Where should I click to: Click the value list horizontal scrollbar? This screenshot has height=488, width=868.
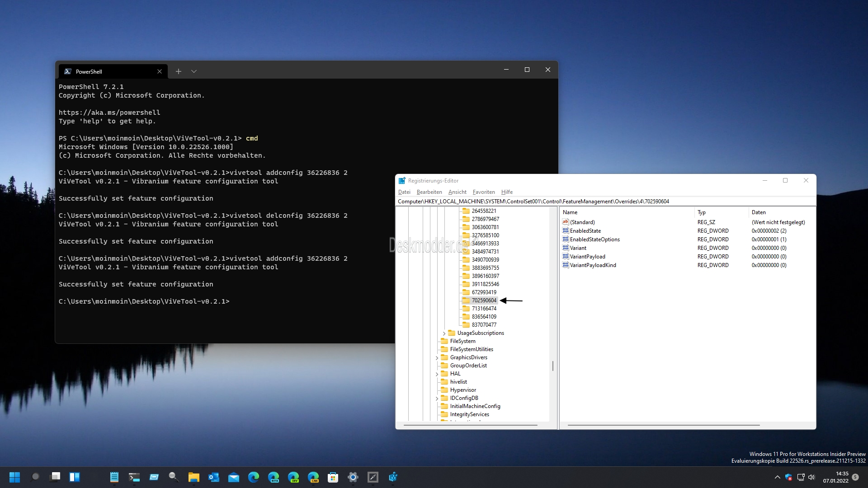coord(664,425)
